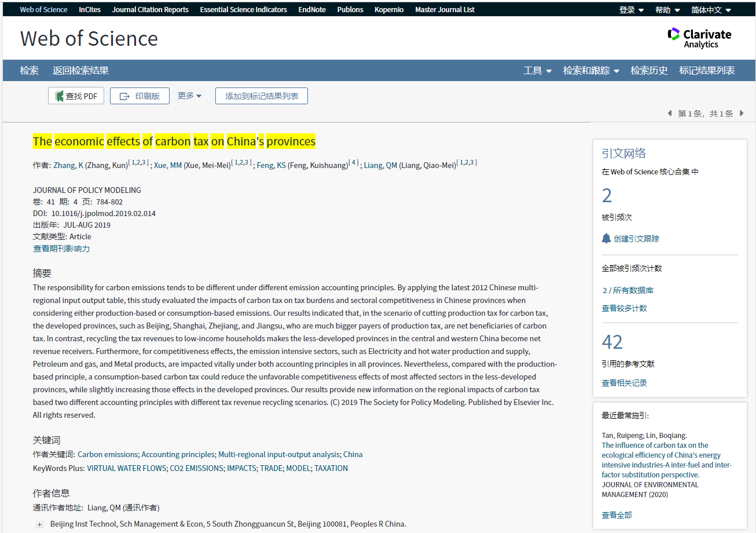Open the Web of Science top tab
Image resolution: width=756 pixels, height=533 pixels.
tap(43, 9)
